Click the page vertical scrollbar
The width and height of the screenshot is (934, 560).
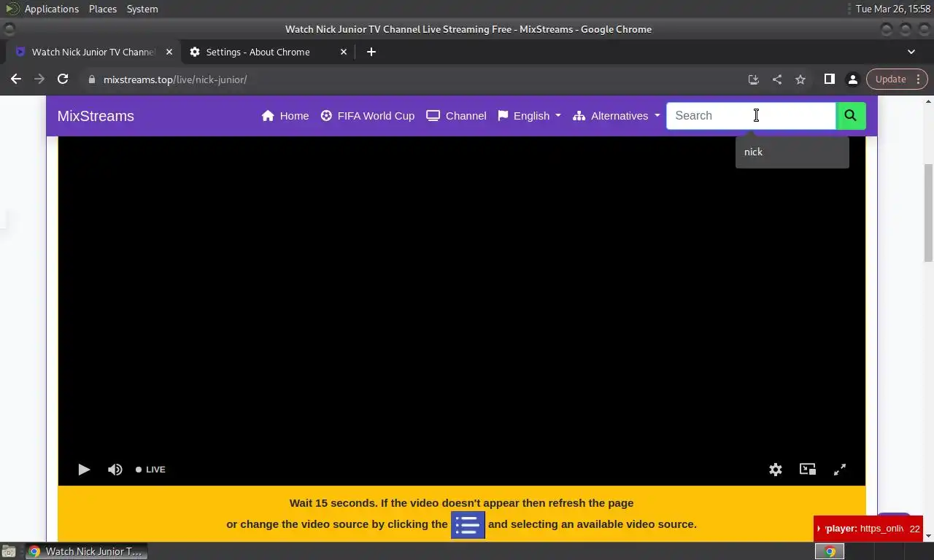tap(928, 213)
